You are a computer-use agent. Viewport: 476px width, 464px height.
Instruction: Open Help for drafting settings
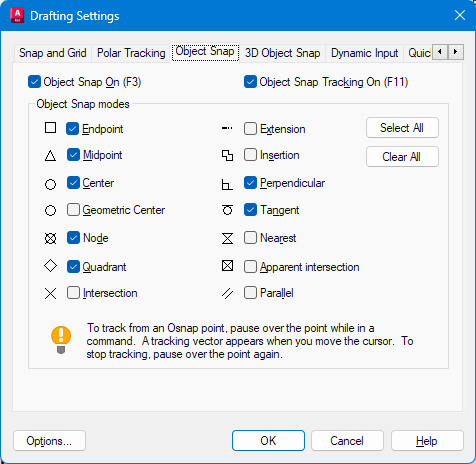pos(427,441)
